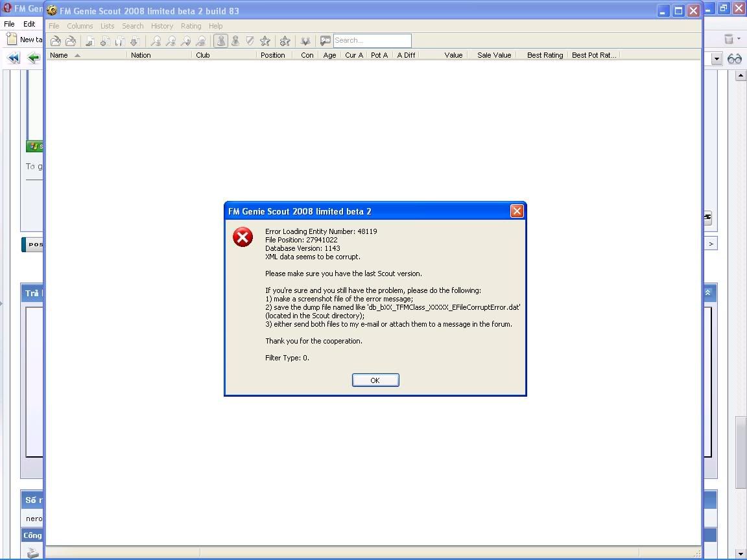Viewport: 747px width, 560px height.
Task: Click the green back arrow in Opera
Action: click(x=33, y=58)
